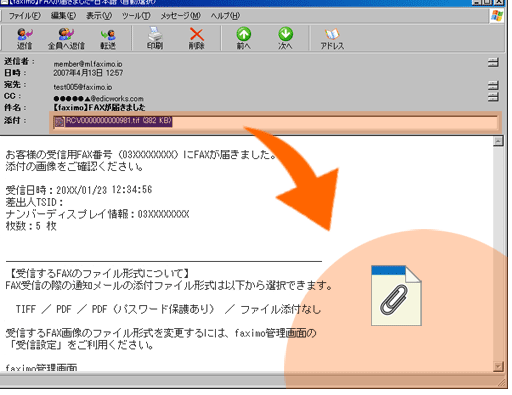
Task: Open the ファイル(F) menu
Action: tap(24, 16)
